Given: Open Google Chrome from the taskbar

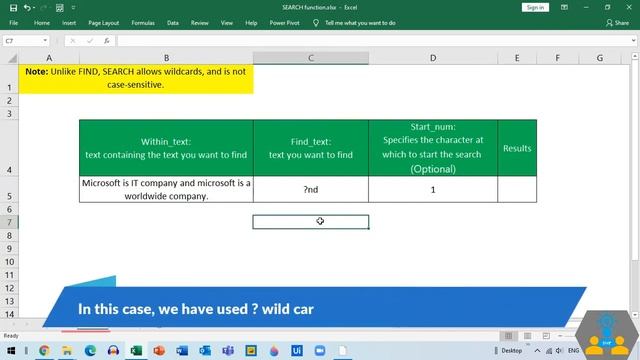Looking at the screenshot, I should click(44, 351).
